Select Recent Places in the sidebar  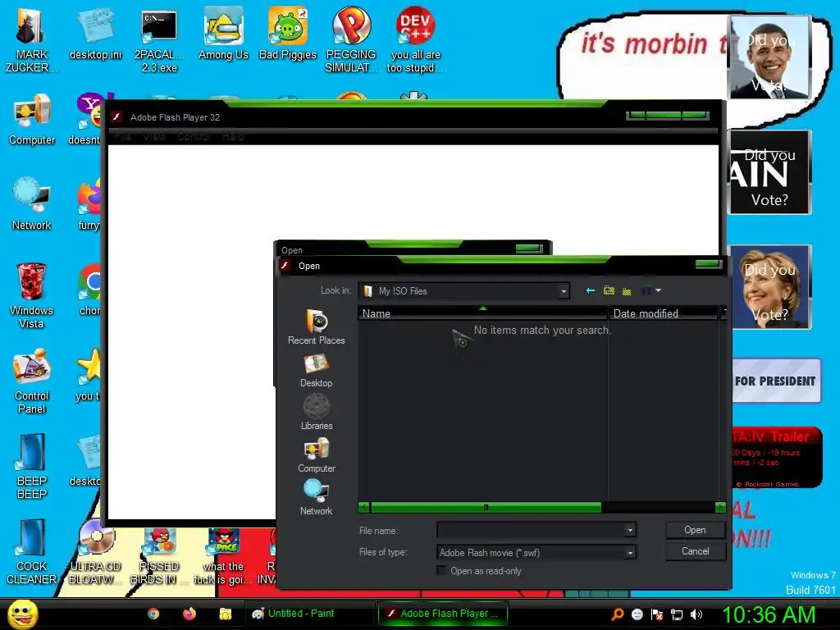[316, 326]
